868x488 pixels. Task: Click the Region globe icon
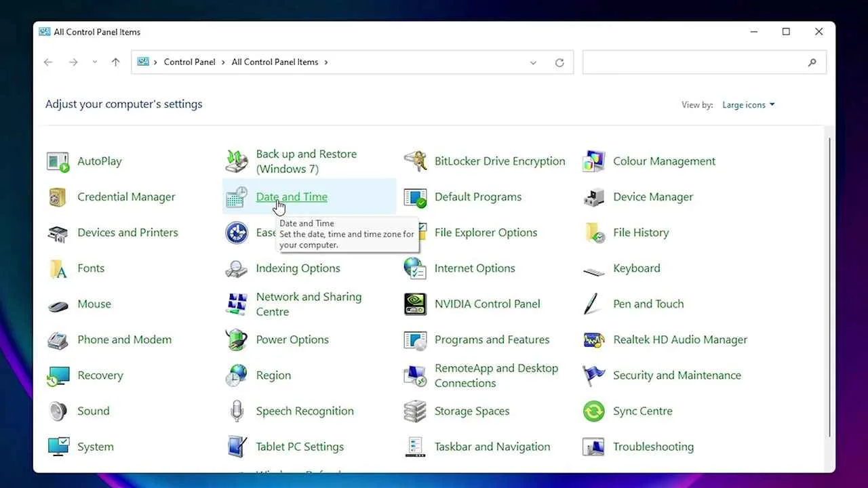point(237,375)
